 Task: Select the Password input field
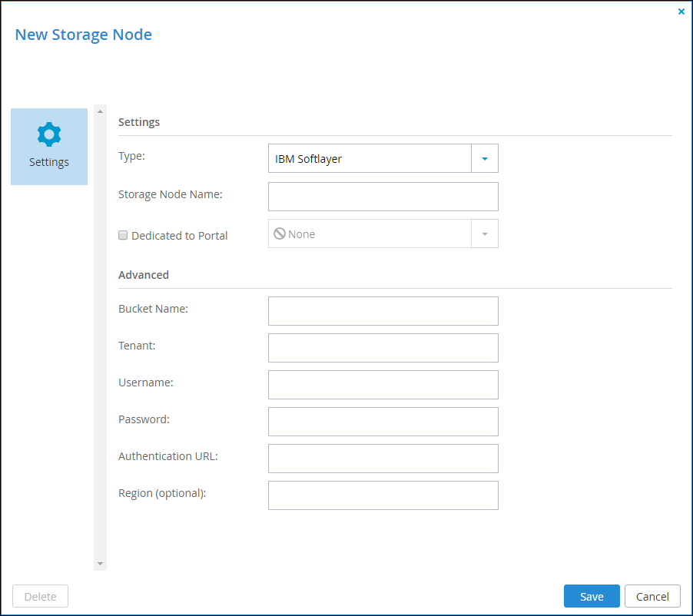[383, 422]
